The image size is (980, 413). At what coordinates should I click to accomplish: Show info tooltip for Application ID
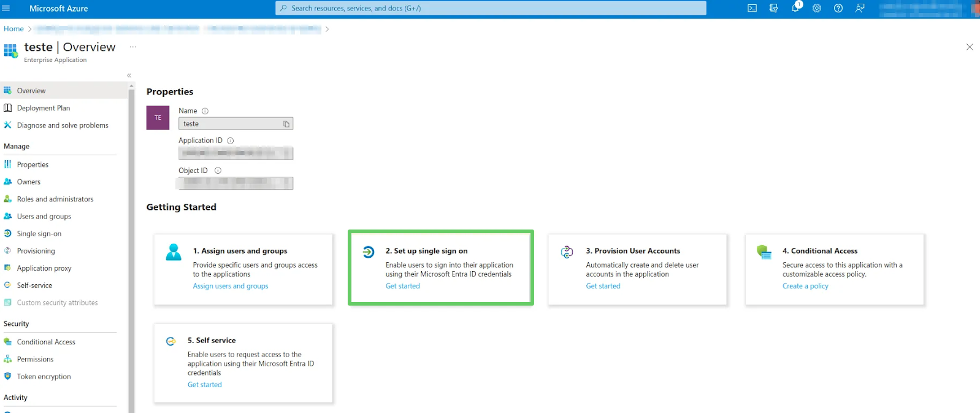tap(231, 141)
